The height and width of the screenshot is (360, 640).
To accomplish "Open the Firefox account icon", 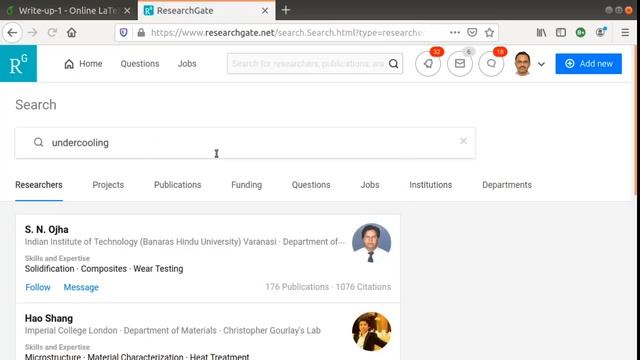I will point(601,32).
